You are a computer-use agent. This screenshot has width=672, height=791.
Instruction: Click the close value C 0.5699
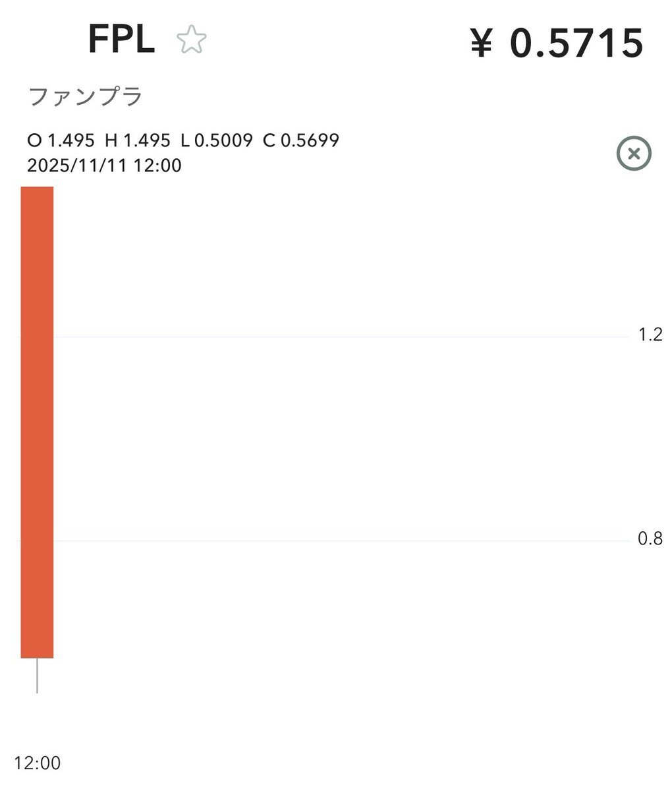(x=301, y=140)
